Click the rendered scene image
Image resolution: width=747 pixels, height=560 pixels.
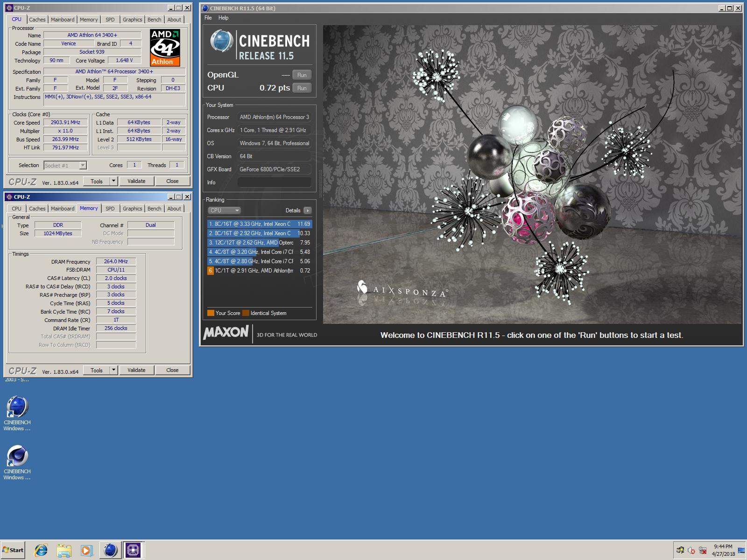532,175
